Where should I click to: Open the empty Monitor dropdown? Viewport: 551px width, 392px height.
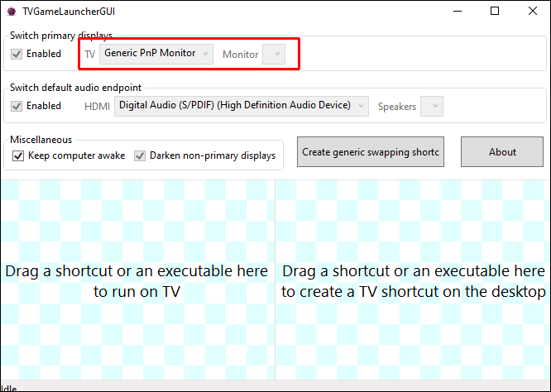(x=274, y=54)
